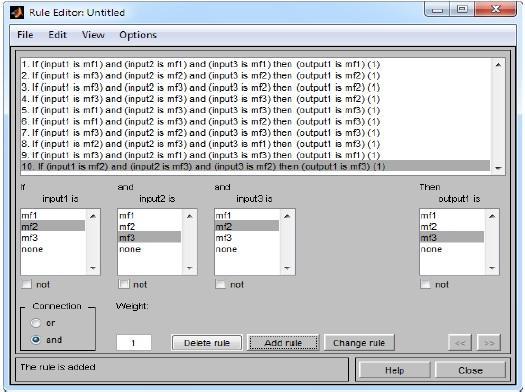Choose mf2 for input3
This screenshot has height=392, width=525.
[247, 227]
